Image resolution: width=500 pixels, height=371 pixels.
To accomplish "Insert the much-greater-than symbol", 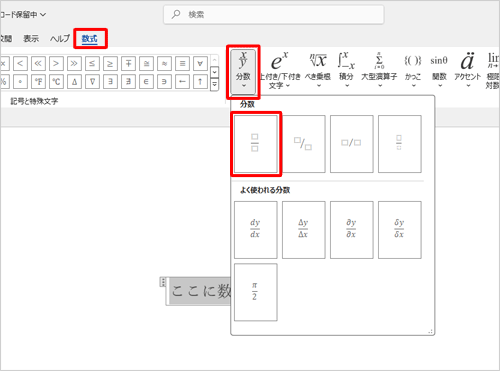I will coord(74,63).
